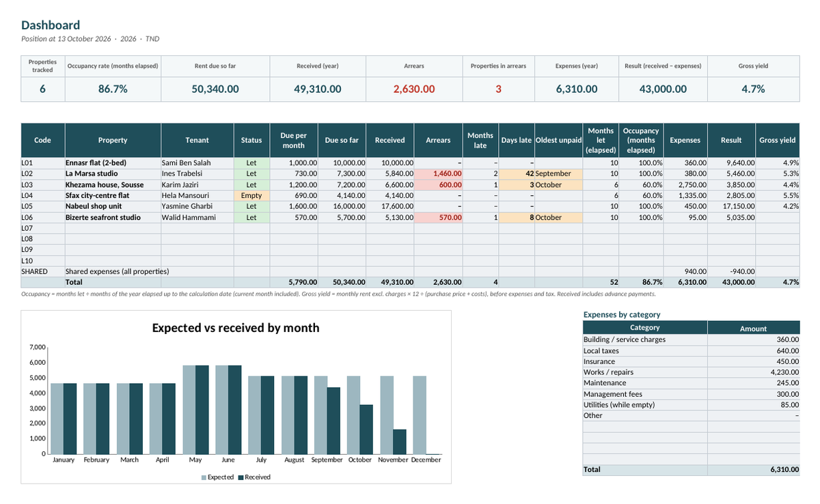Screen dimensions: 820x504
Task: Click arrears amount 600.00 for L03
Action: click(x=438, y=185)
